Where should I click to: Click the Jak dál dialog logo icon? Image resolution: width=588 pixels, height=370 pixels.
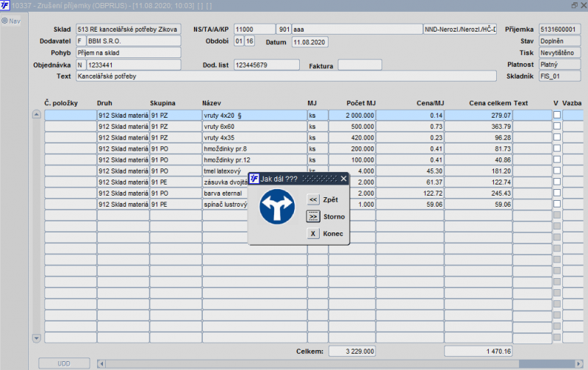coord(254,179)
